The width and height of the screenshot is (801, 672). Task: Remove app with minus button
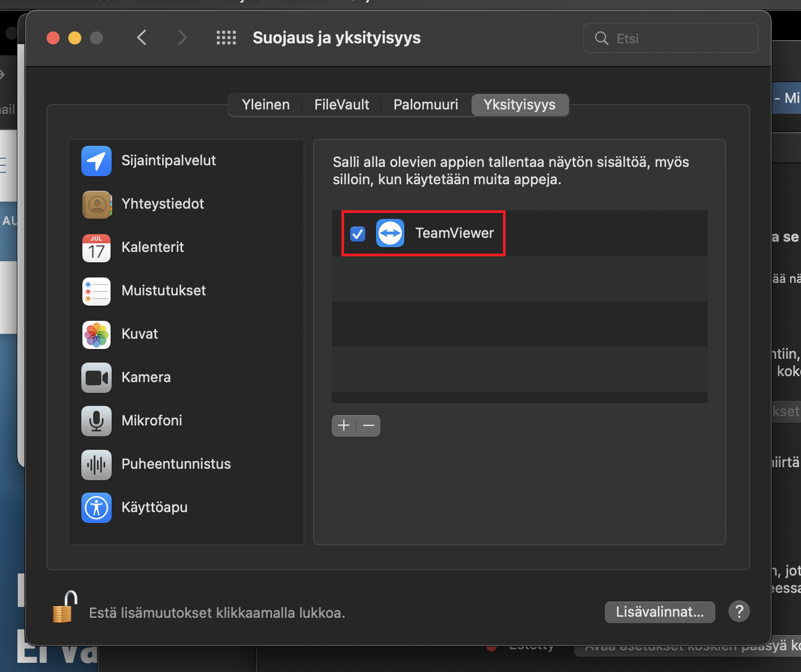pos(369,425)
